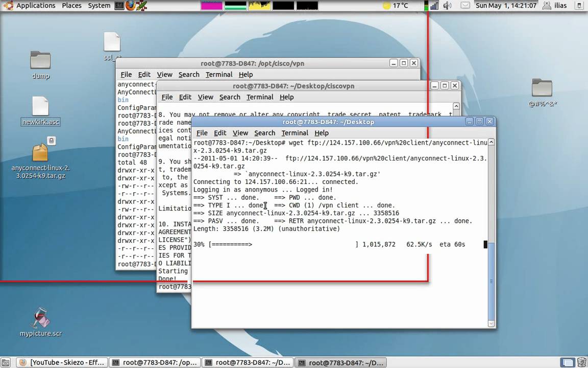Image resolution: width=588 pixels, height=368 pixels.
Task: Click the wget download progress bar line
Action: coord(329,244)
